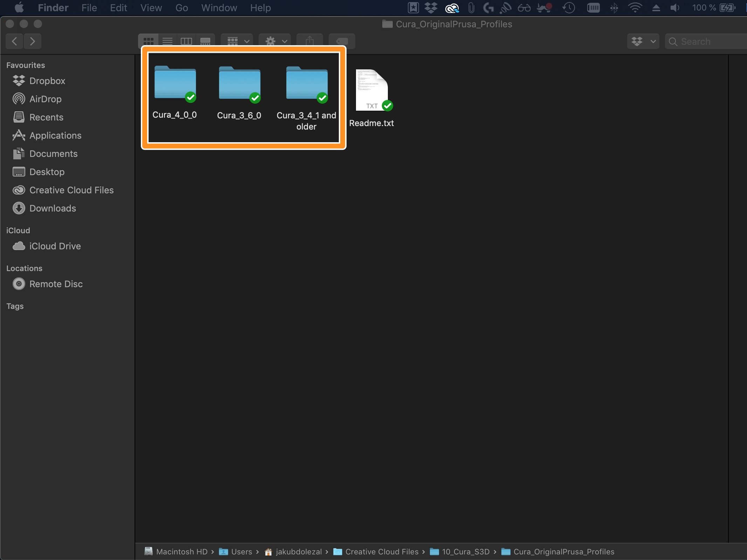Click the Creative Cloud menu bar icon
This screenshot has width=747, height=560.
pyautogui.click(x=452, y=8)
